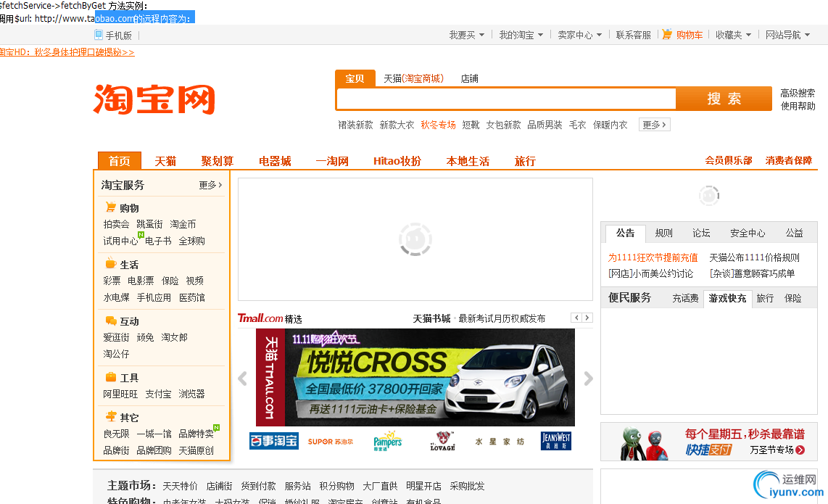Expand the 我要买 dropdown
Image resolution: width=828 pixels, height=504 pixels.
point(467,35)
